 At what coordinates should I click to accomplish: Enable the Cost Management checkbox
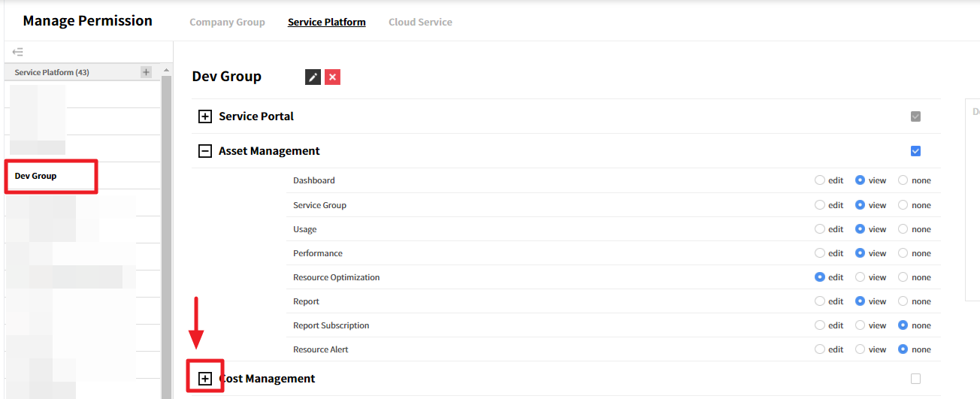915,379
